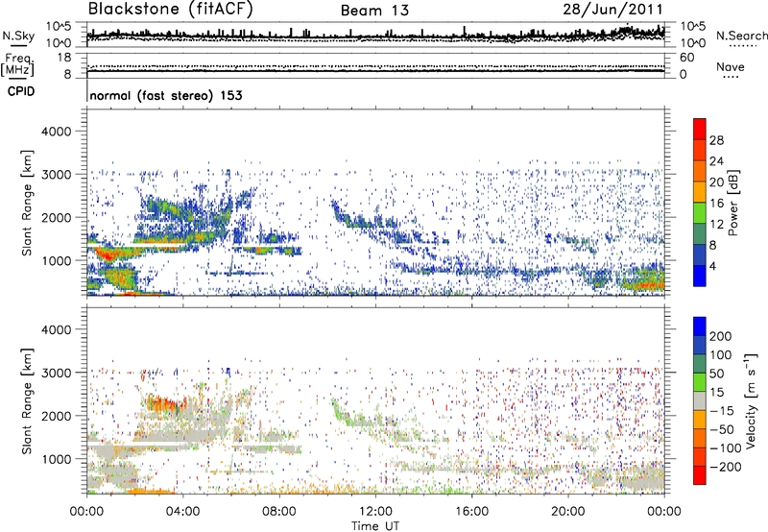Image resolution: width=768 pixels, height=532 pixels.
Task: Click the -50 label on Velocity colorbar
Action: [722, 429]
